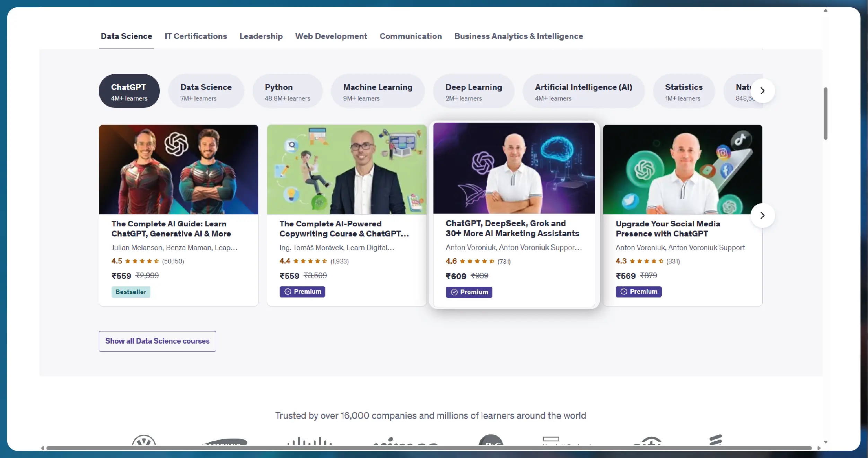Advance the course carousel with the arrow
Screen dimensions: 868x458
pos(763,215)
